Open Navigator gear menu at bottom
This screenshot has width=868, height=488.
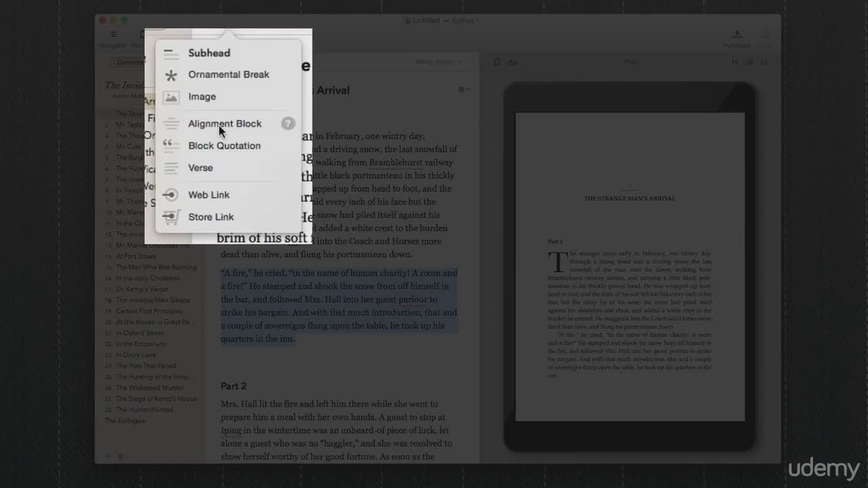(x=122, y=456)
